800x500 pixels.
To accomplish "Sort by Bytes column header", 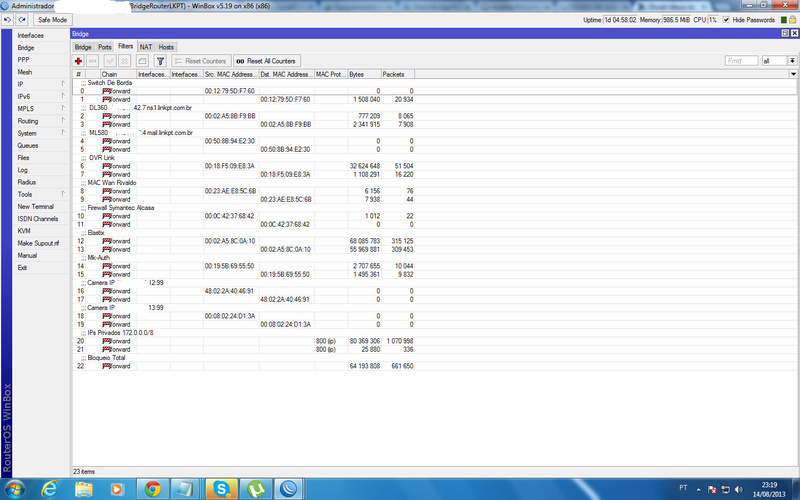I will [x=364, y=74].
